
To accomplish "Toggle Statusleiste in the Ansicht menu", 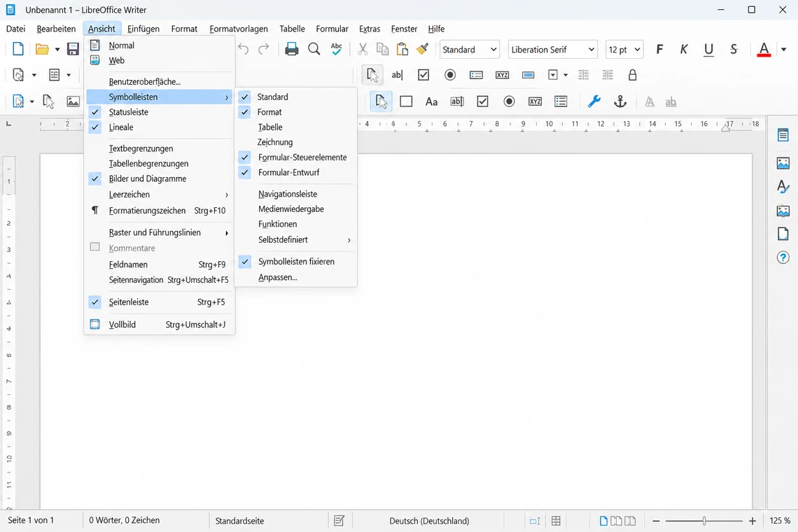I will 160,112.
